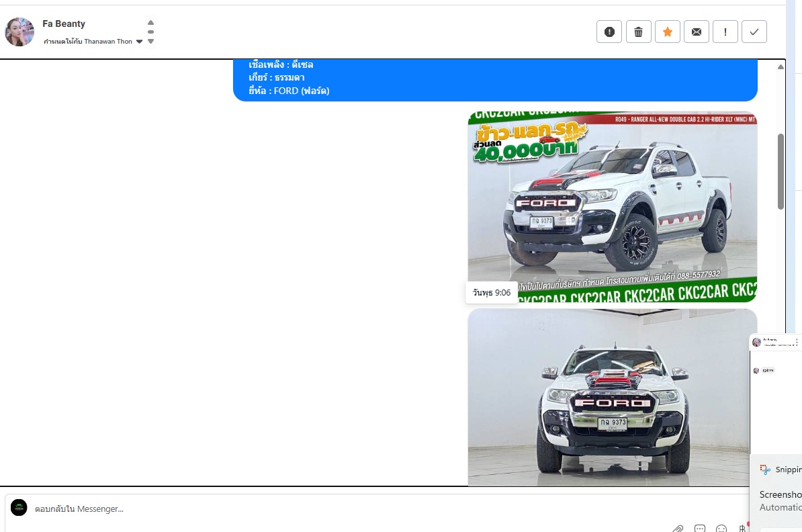Click the chat scrollbar up arrow

pos(781,67)
